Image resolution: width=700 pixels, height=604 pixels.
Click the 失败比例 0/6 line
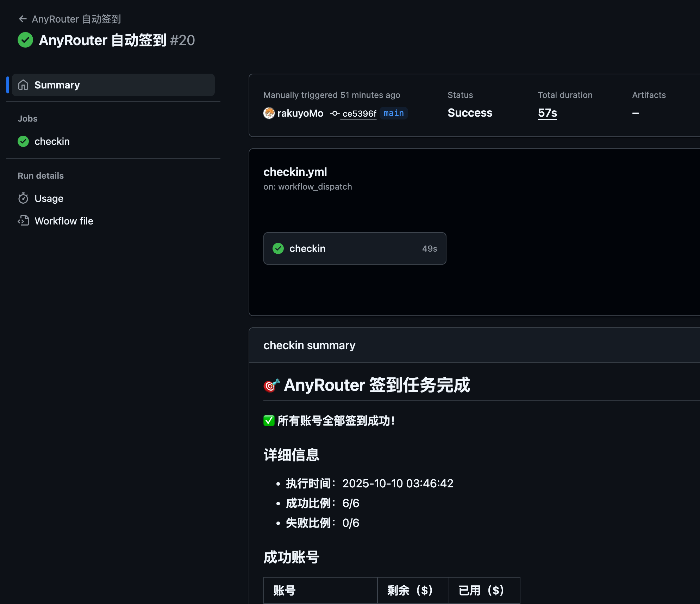pos(322,523)
